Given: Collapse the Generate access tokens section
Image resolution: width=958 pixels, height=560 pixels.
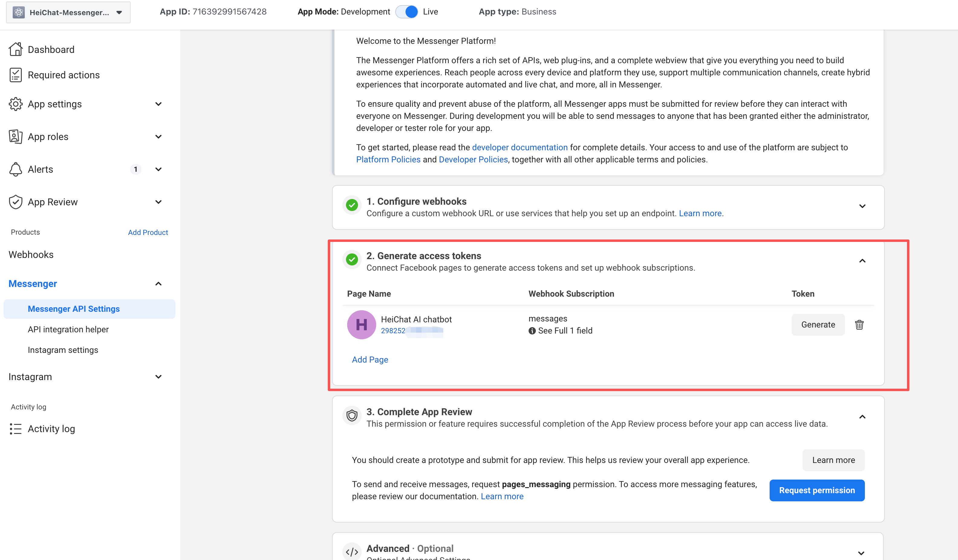Looking at the screenshot, I should pos(862,261).
